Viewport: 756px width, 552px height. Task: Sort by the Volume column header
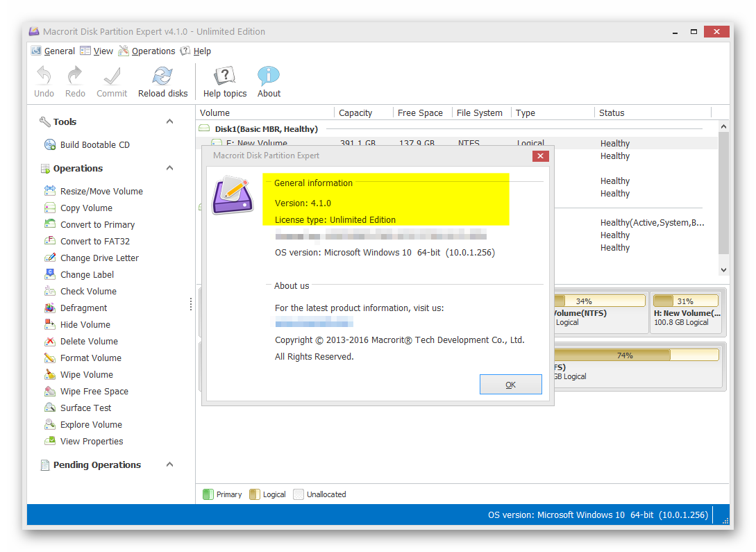[x=265, y=112]
